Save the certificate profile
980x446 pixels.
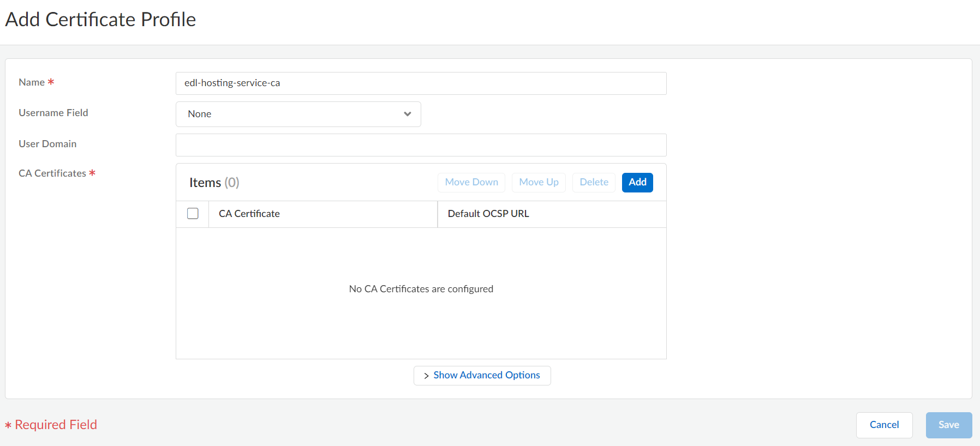click(948, 425)
